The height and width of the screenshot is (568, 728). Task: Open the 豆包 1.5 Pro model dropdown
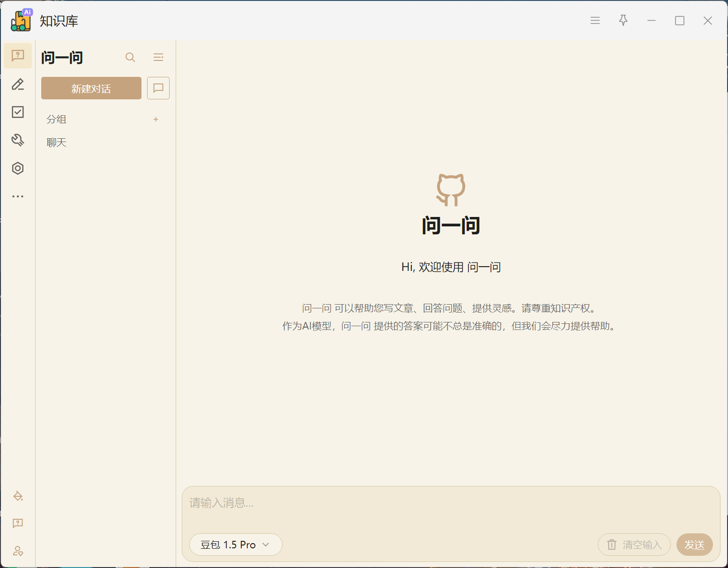[x=236, y=545]
